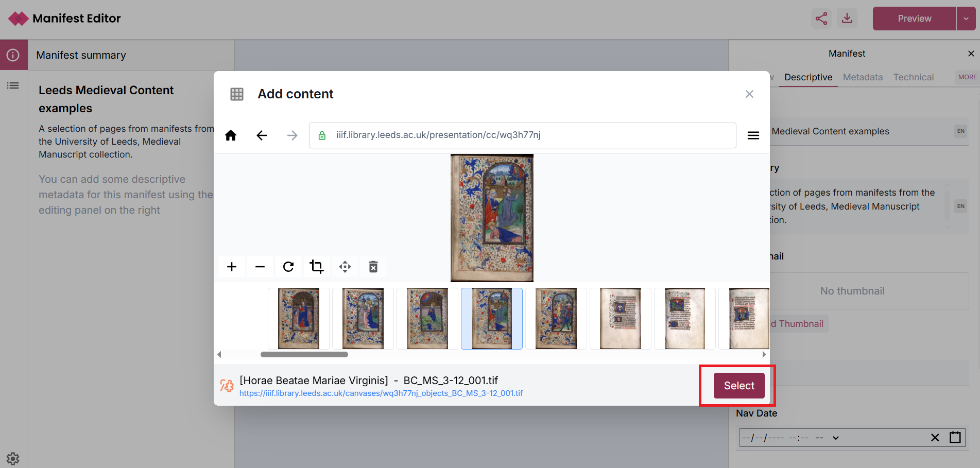This screenshot has width=980, height=468.
Task: Open the MORE tabs overflow
Action: pyautogui.click(x=967, y=77)
